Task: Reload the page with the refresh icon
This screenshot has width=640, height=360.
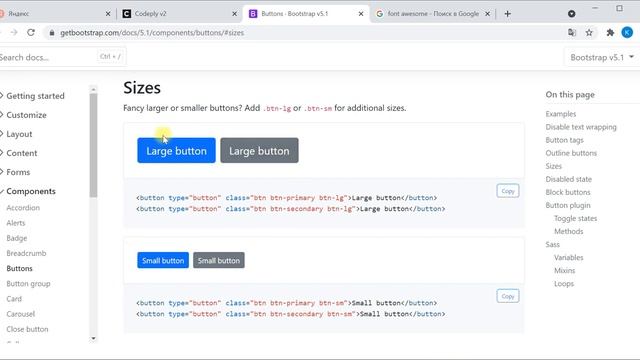Action: (31, 33)
